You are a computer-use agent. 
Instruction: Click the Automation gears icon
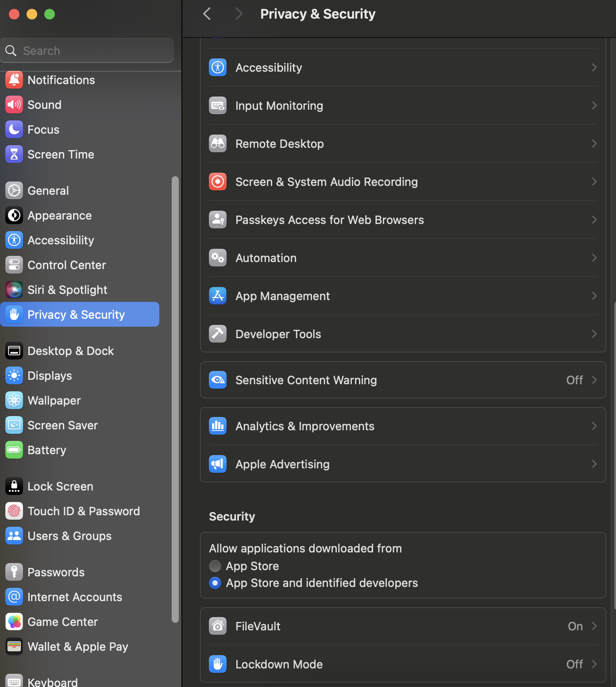(x=217, y=258)
